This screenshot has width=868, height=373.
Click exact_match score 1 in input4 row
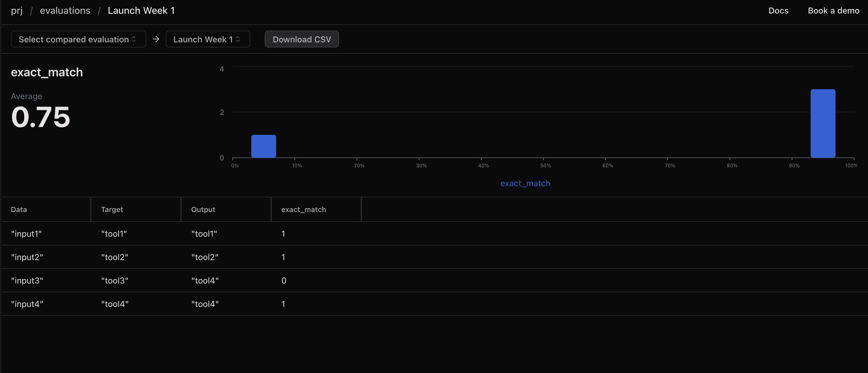283,304
